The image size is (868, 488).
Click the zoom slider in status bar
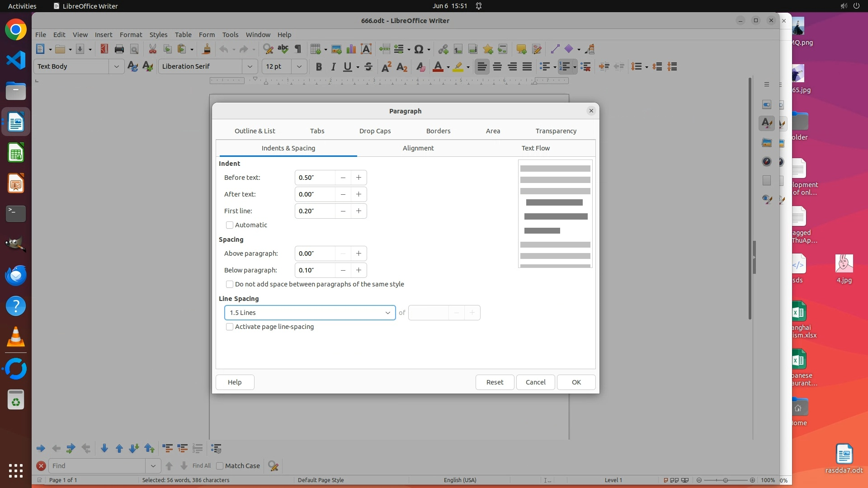pyautogui.click(x=726, y=480)
